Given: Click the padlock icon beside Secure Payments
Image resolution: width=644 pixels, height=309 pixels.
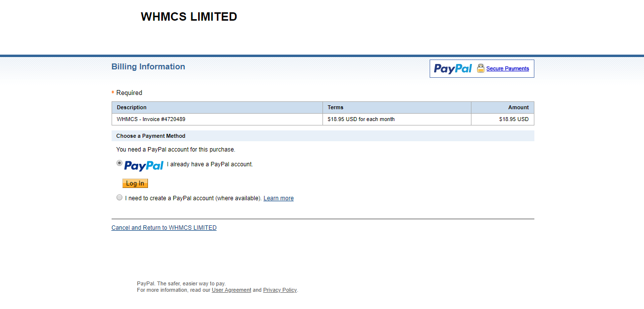Looking at the screenshot, I should [x=481, y=68].
